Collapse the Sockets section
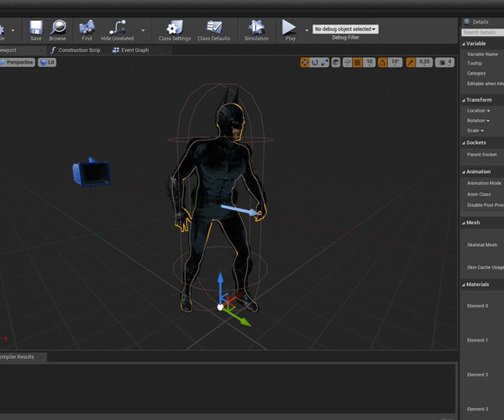 464,143
